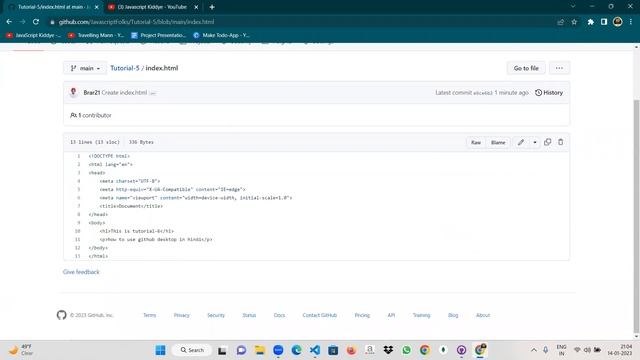The width and height of the screenshot is (640, 360).
Task: Open Microsoft Edge from the taskbar
Action: (296, 350)
